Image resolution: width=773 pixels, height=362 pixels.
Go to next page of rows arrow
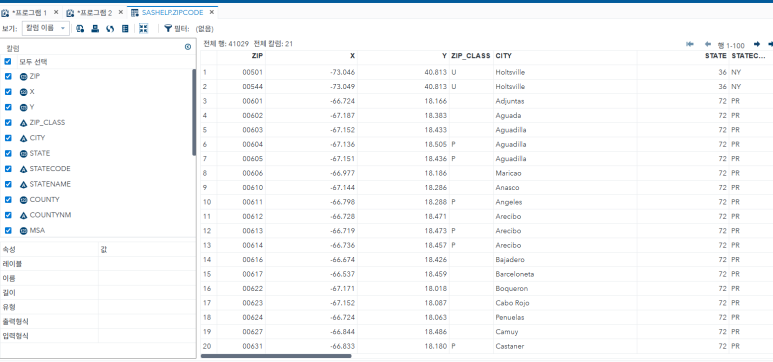(757, 44)
